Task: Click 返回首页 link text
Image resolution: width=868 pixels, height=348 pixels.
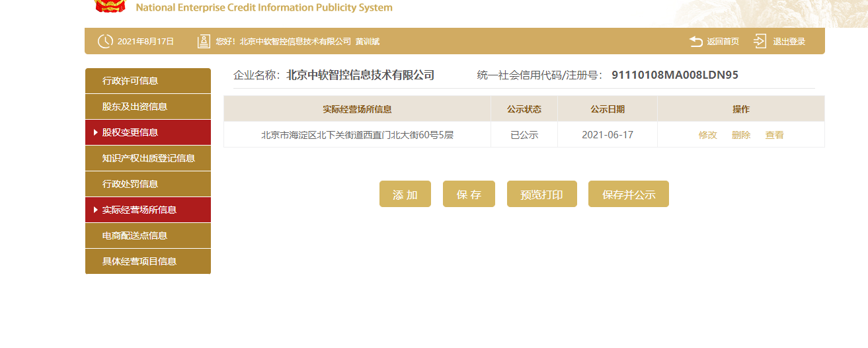Action: 723,42
